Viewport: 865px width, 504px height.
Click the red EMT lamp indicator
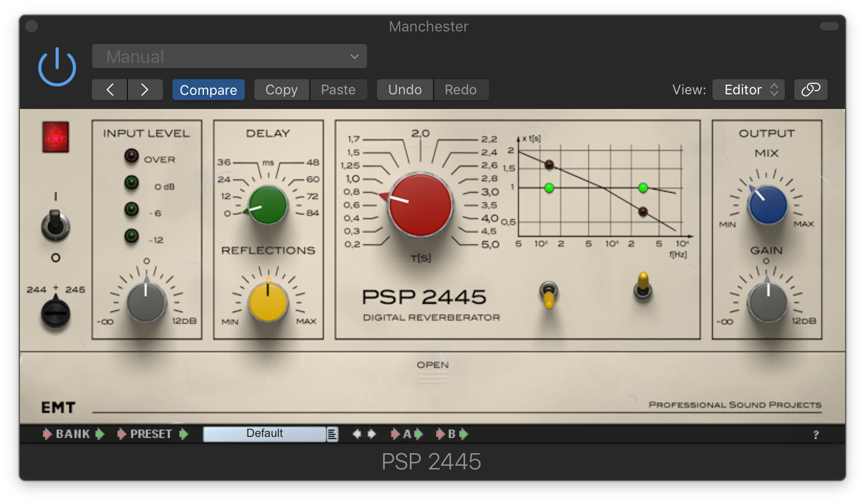[56, 137]
